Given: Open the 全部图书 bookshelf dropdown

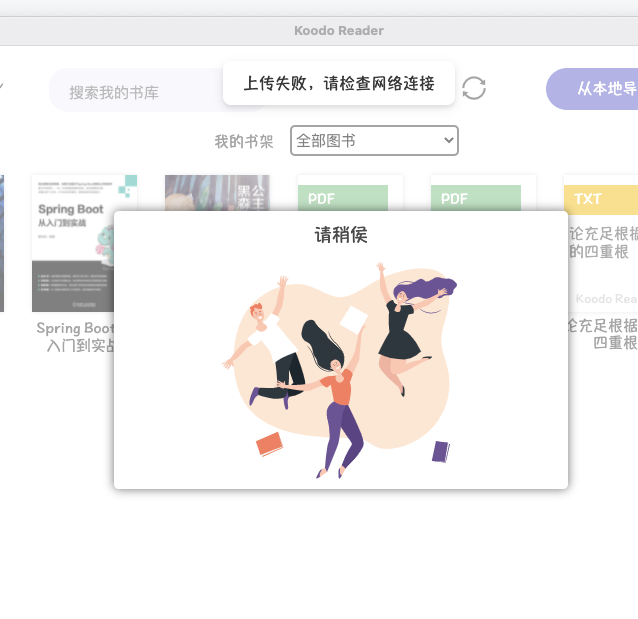Looking at the screenshot, I should click(x=374, y=141).
